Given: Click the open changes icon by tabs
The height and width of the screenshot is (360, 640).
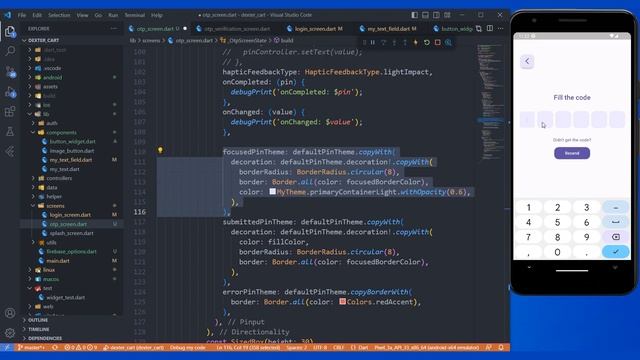Looking at the screenshot, I should point(479,29).
